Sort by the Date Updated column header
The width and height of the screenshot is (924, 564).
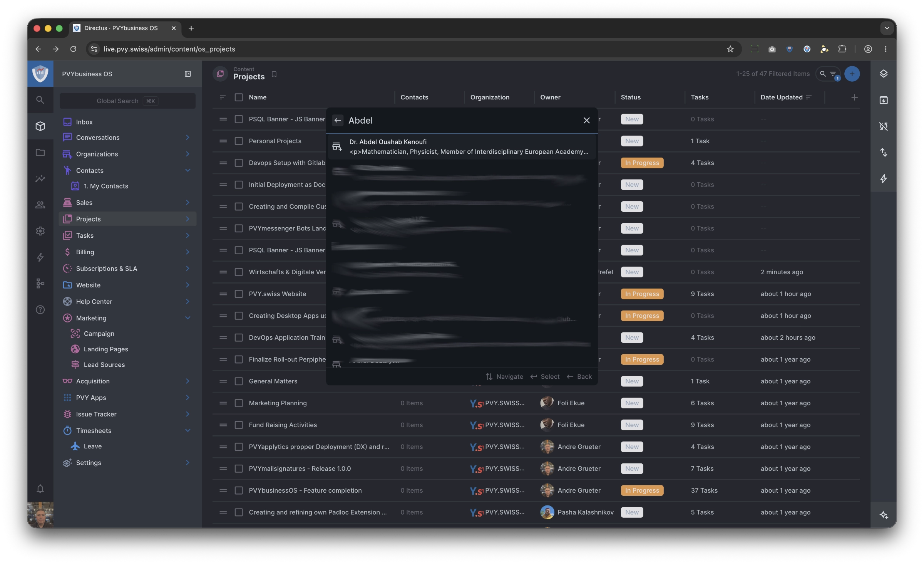[781, 97]
